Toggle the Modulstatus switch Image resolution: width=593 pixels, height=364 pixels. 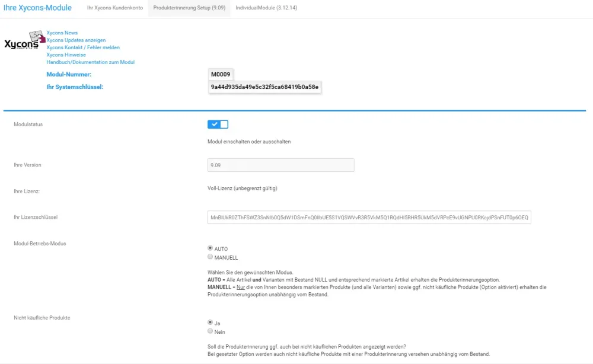218,124
